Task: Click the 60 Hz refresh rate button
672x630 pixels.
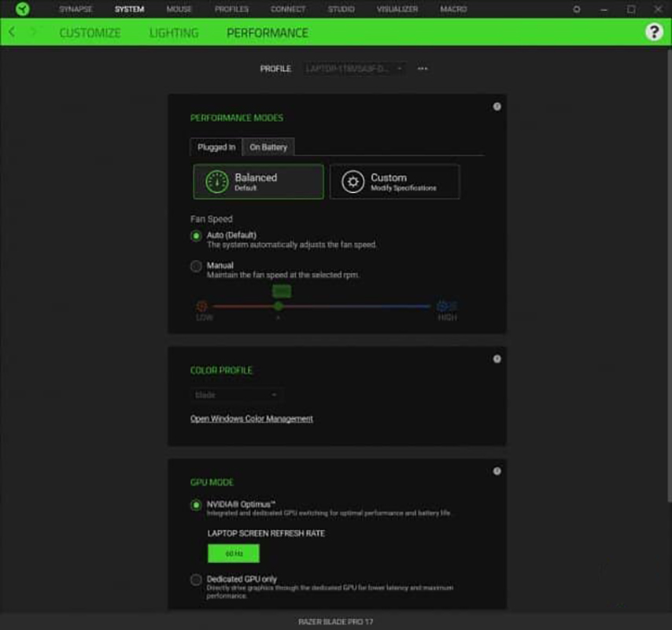Action: [234, 554]
